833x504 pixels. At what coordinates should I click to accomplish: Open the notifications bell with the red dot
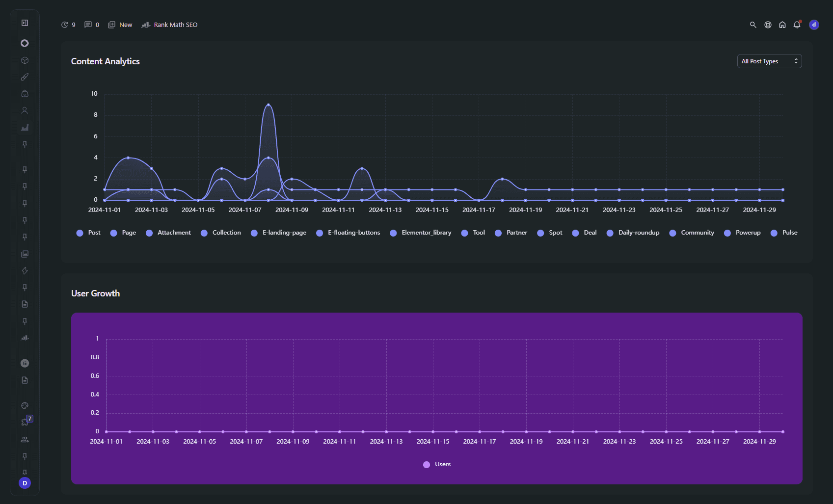[797, 25]
